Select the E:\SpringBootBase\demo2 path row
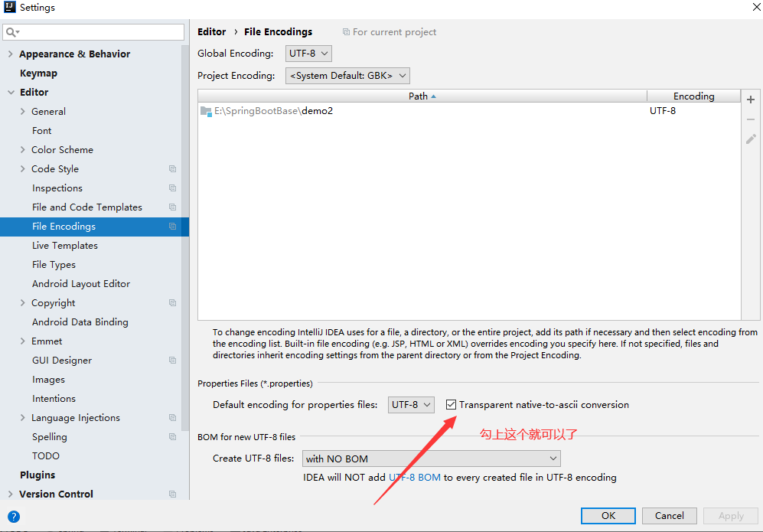 coord(469,111)
